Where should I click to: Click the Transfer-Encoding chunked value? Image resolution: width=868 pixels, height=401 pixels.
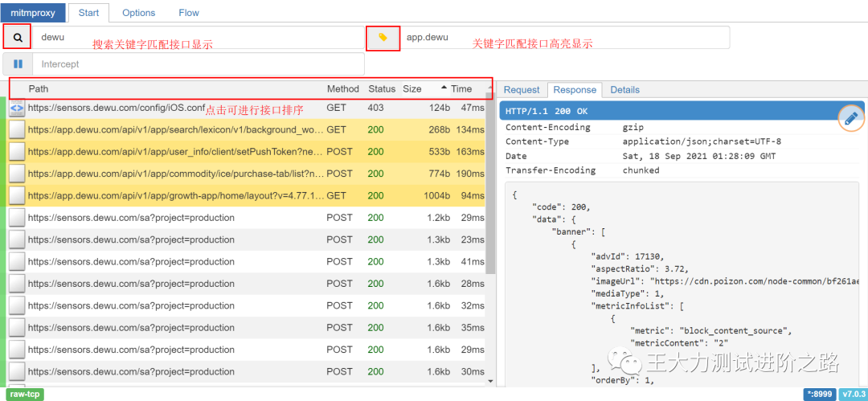coord(641,170)
